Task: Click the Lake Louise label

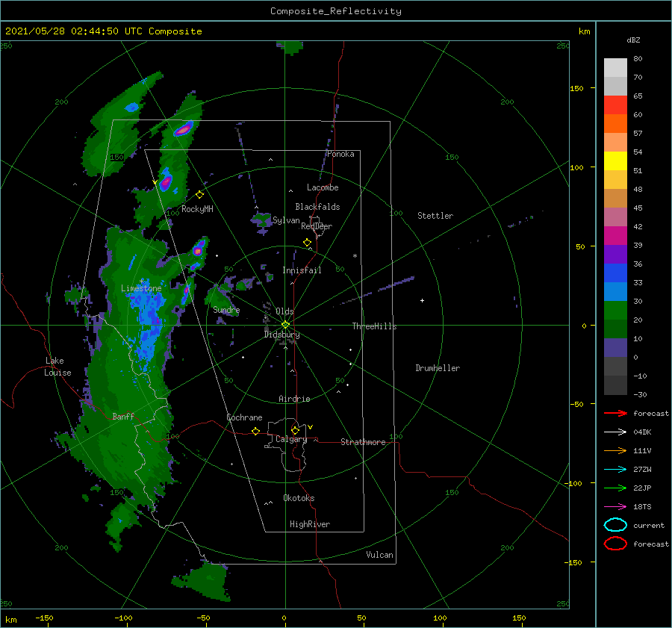Action: [57, 367]
